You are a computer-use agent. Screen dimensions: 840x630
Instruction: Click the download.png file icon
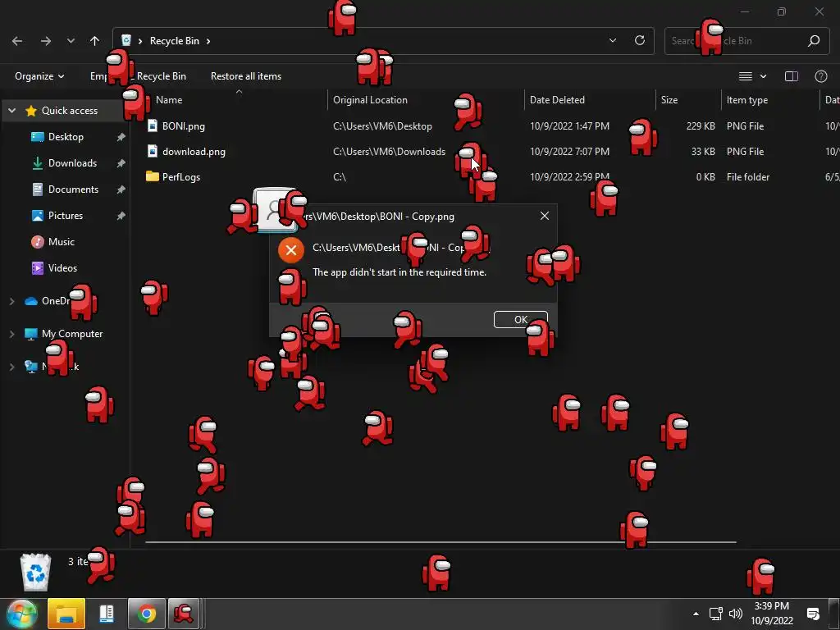point(153,151)
